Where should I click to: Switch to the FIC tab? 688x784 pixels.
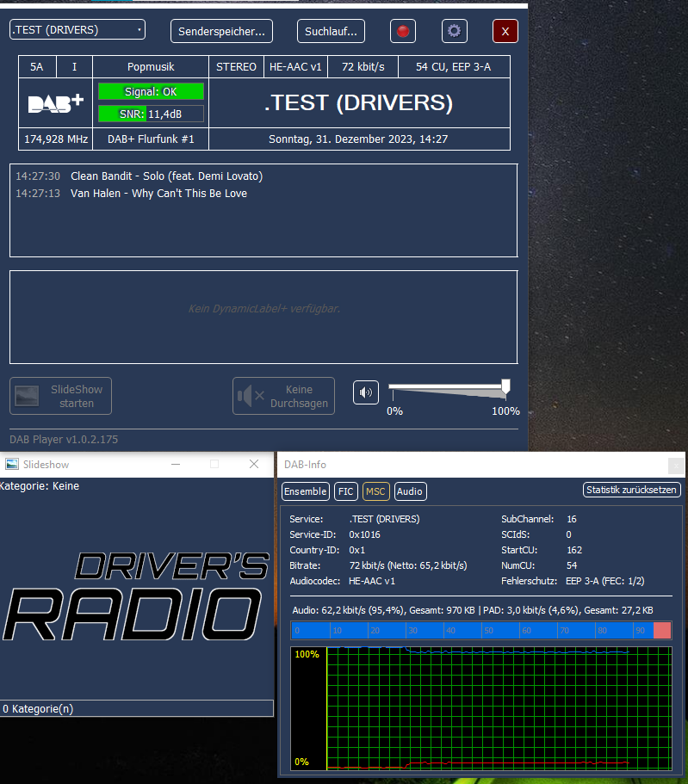345,491
